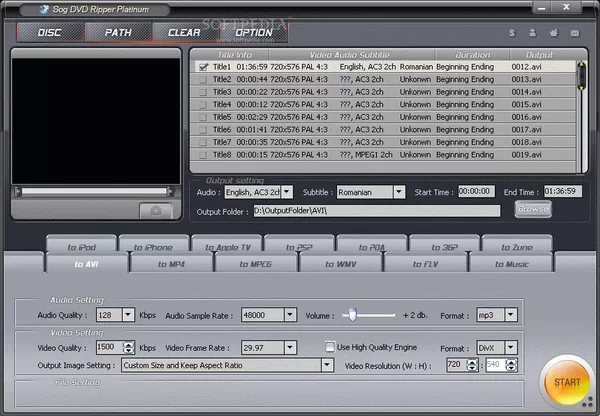Uncheck the Title1 checkbox

[203, 67]
